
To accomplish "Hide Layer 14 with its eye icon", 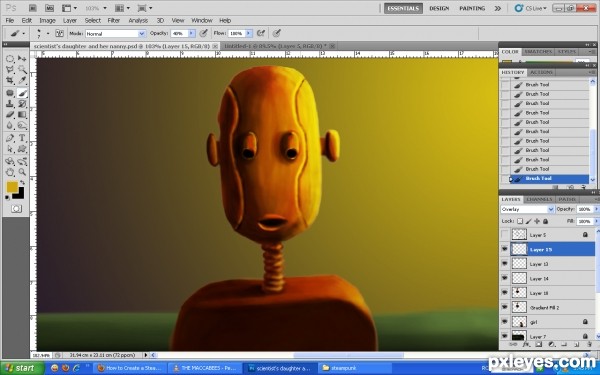I will 505,278.
